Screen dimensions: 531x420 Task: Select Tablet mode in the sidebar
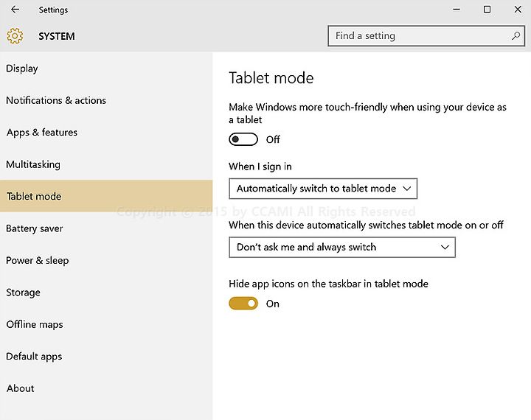point(106,196)
